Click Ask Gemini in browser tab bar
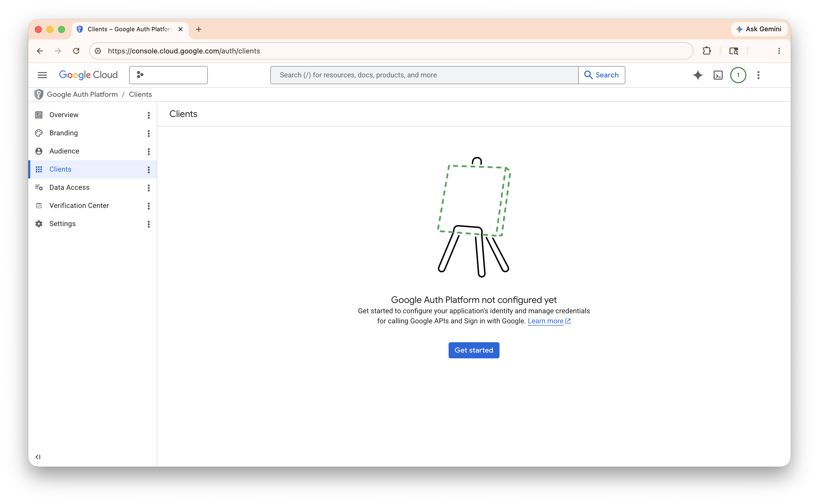The width and height of the screenshot is (819, 504). (759, 29)
